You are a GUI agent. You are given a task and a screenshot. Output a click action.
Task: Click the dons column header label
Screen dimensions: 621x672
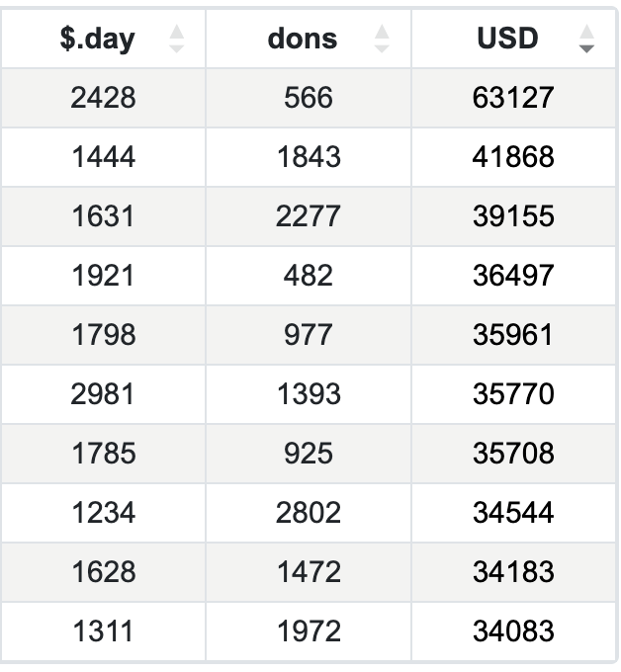pyautogui.click(x=303, y=39)
